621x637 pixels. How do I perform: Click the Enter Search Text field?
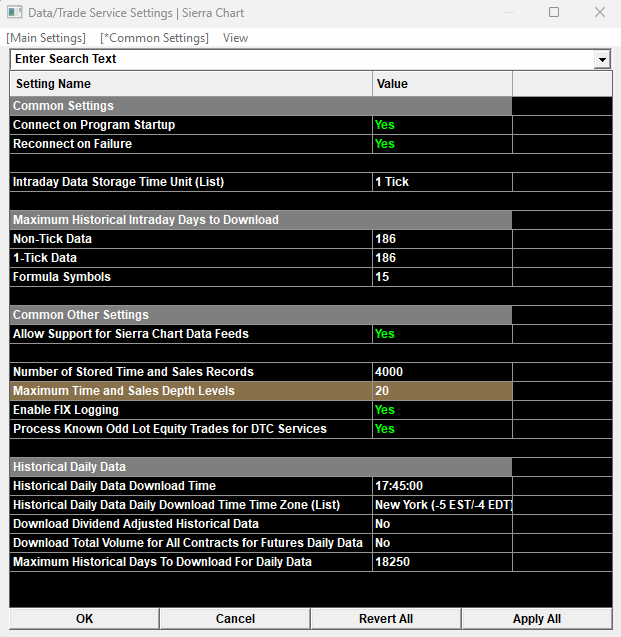pos(301,59)
